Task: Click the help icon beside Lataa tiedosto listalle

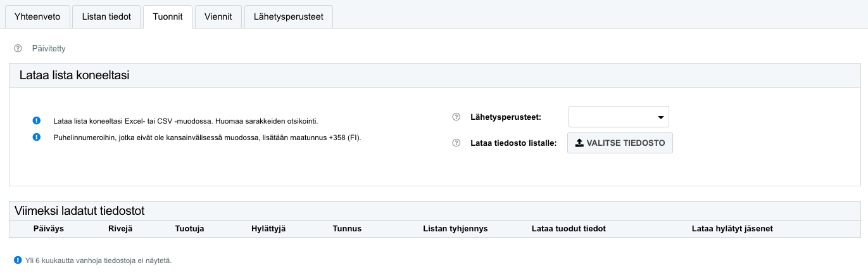Action: (x=456, y=143)
